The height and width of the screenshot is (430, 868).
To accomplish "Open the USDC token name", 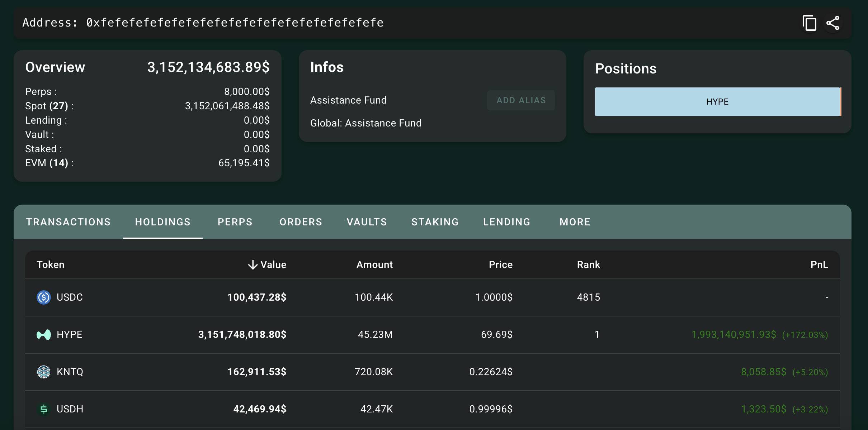I will pyautogui.click(x=70, y=297).
